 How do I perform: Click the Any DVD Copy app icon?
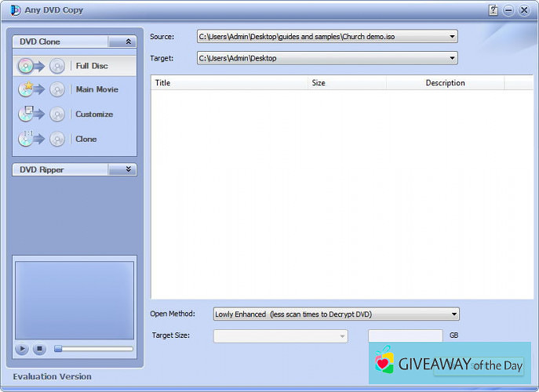click(x=9, y=10)
